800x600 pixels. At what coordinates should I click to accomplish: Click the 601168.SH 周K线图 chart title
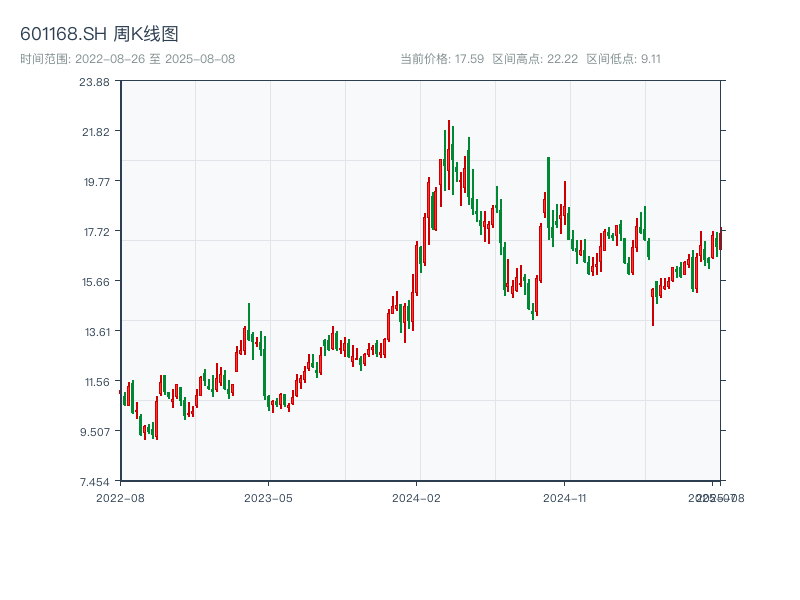[99, 34]
